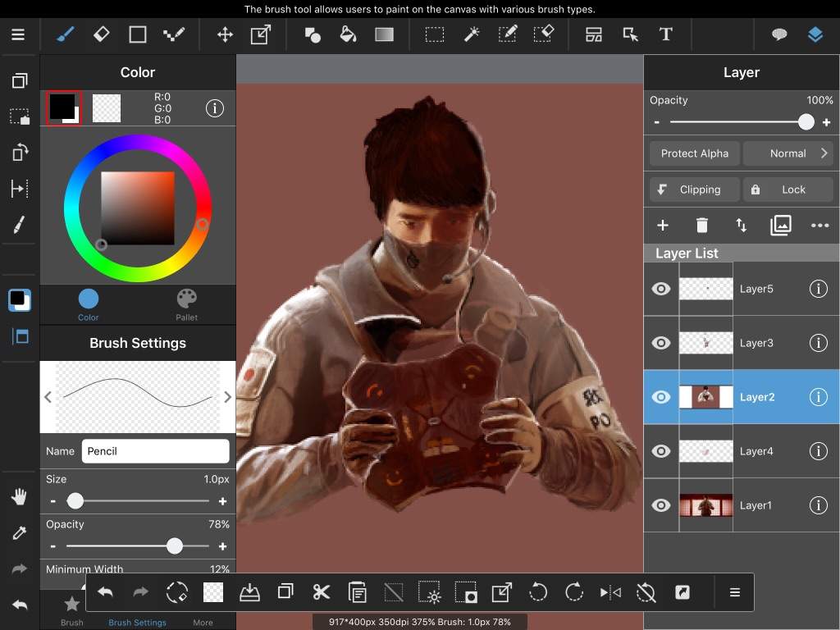Select the Eraser tool
The height and width of the screenshot is (630, 840).
pos(101,34)
